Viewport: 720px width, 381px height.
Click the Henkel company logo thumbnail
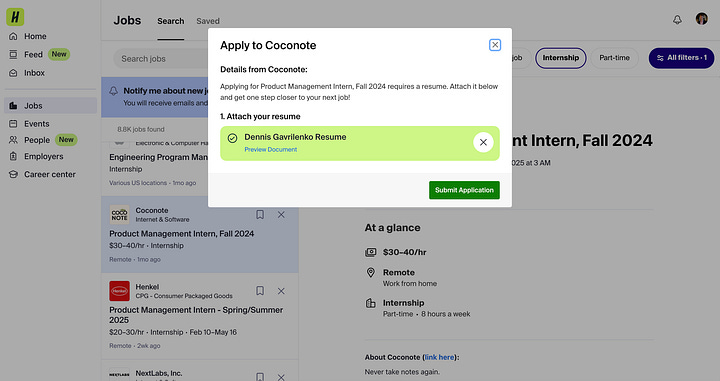(x=119, y=291)
